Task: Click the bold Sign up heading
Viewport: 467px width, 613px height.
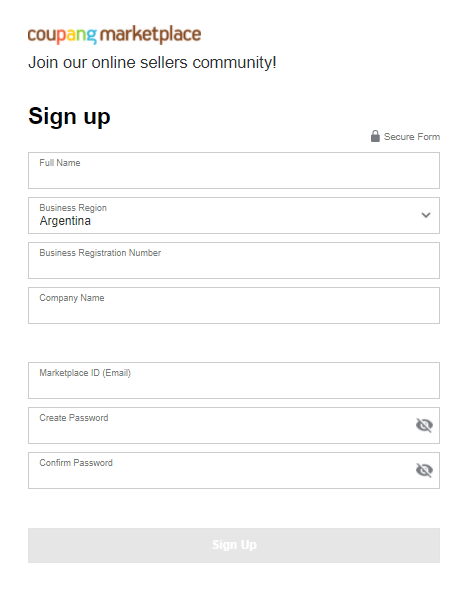Action: 69,117
